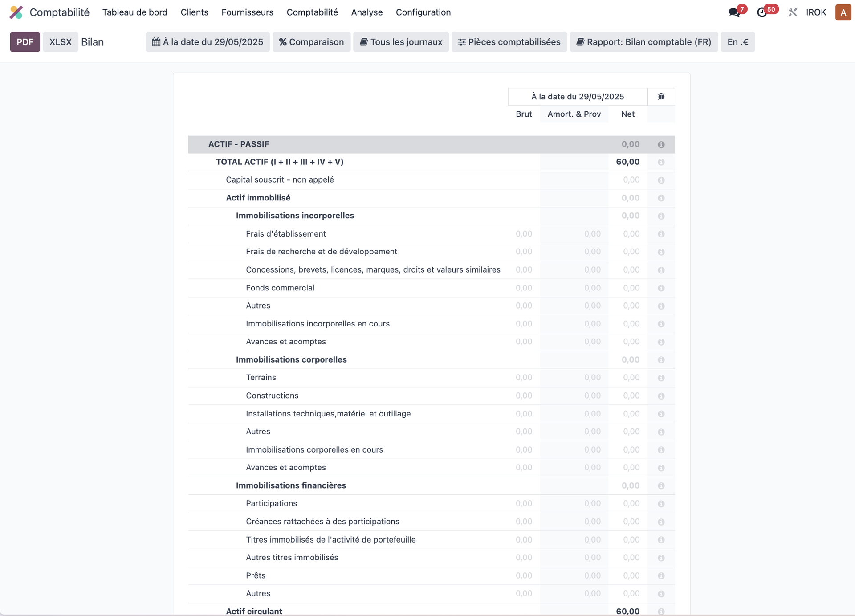Click the debug bug icon in column header
Image resolution: width=855 pixels, height=616 pixels.
coord(661,97)
